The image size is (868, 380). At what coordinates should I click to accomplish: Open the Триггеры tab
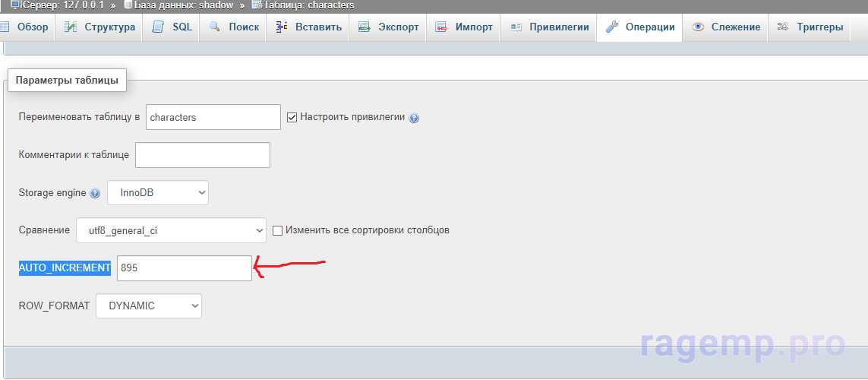click(810, 27)
